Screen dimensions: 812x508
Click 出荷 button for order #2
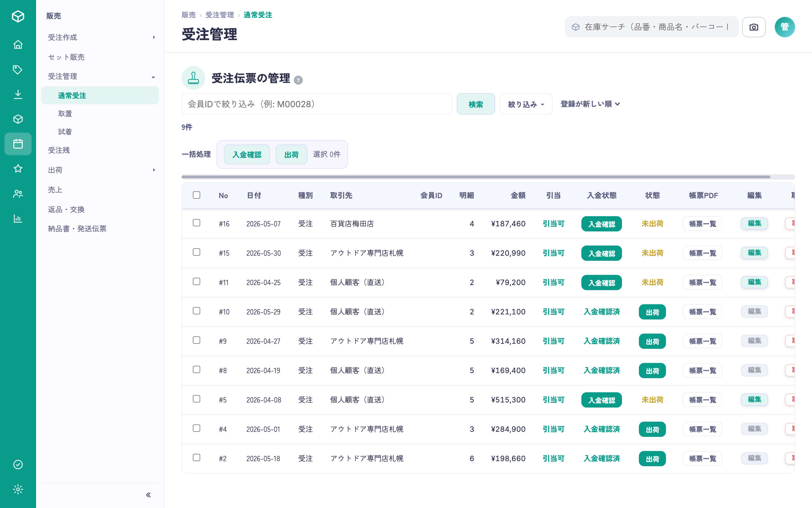(652, 459)
